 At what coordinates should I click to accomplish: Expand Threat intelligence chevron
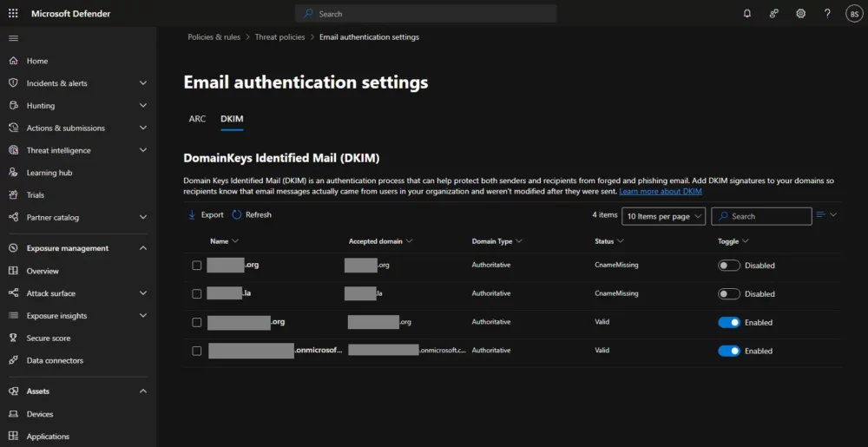143,150
